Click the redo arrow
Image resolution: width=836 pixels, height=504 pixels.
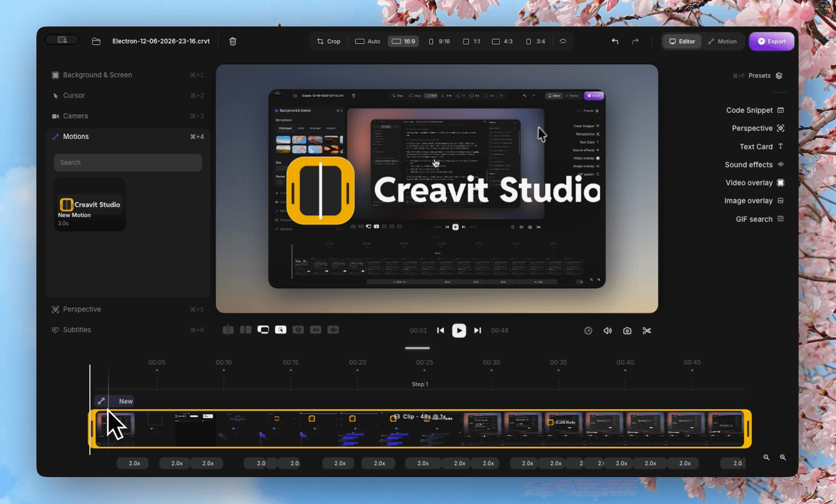[635, 41]
